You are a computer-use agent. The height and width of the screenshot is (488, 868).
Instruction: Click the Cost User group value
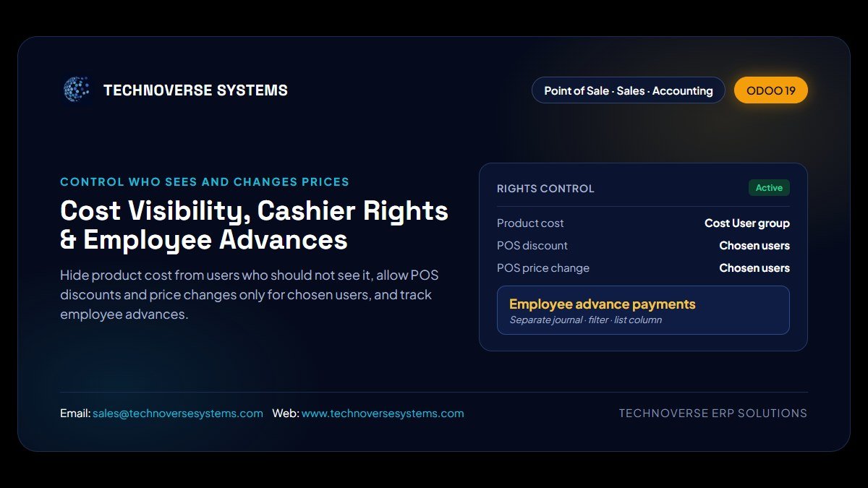(747, 223)
